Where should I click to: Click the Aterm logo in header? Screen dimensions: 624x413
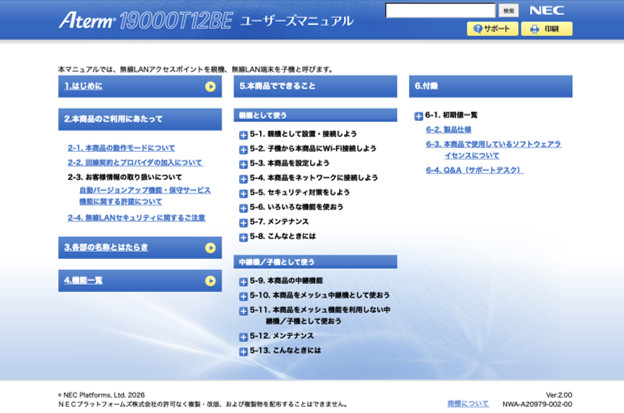pyautogui.click(x=87, y=20)
